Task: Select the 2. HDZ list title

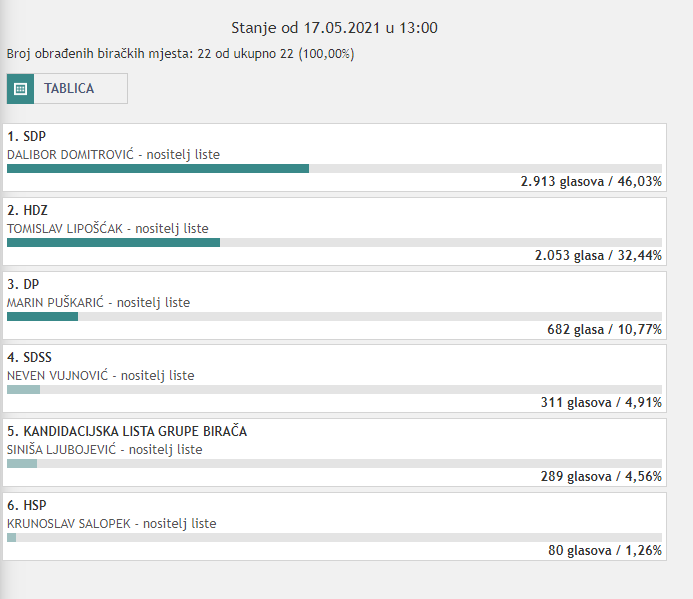Action: [28, 210]
